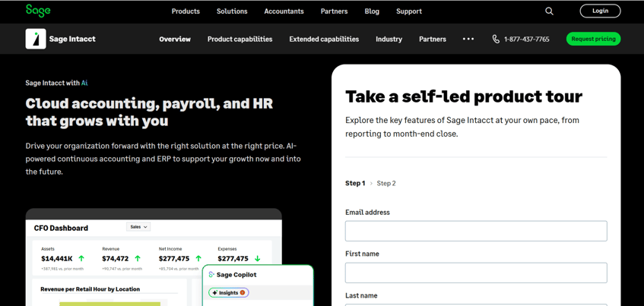Image resolution: width=644 pixels, height=306 pixels.
Task: Open the Partners menu in top bar
Action: coord(335,11)
